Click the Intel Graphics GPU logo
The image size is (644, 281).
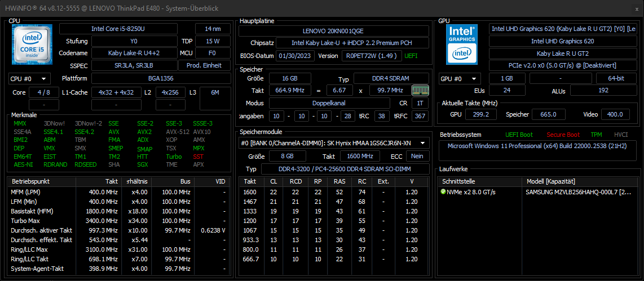pyautogui.click(x=462, y=44)
